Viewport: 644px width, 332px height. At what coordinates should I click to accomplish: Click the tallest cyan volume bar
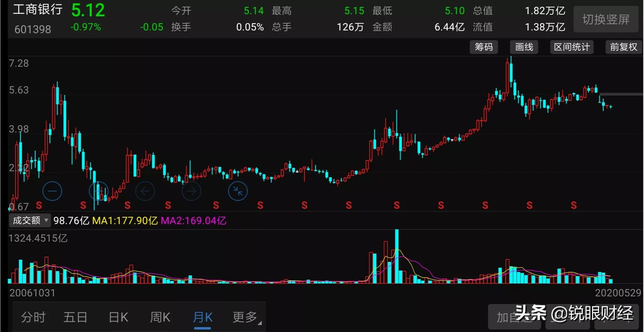click(397, 256)
